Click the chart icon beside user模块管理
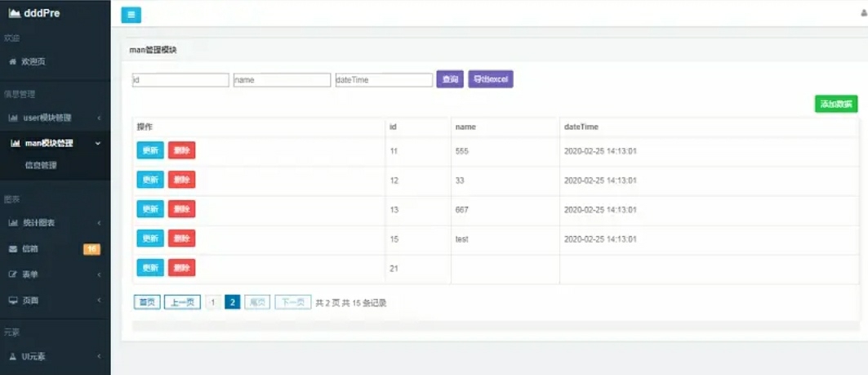This screenshot has width=868, height=375. pyautogui.click(x=13, y=118)
